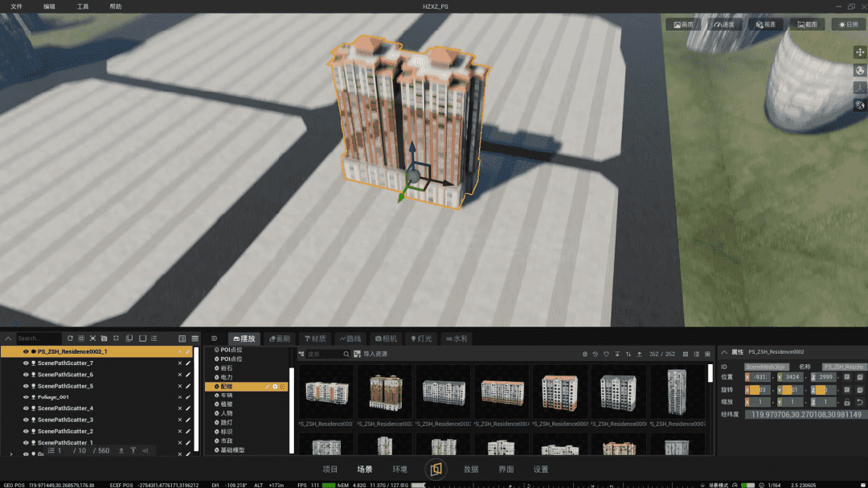Adjust the rotation X slider field
Image resolution: width=868 pixels, height=488 pixels.
coord(757,390)
